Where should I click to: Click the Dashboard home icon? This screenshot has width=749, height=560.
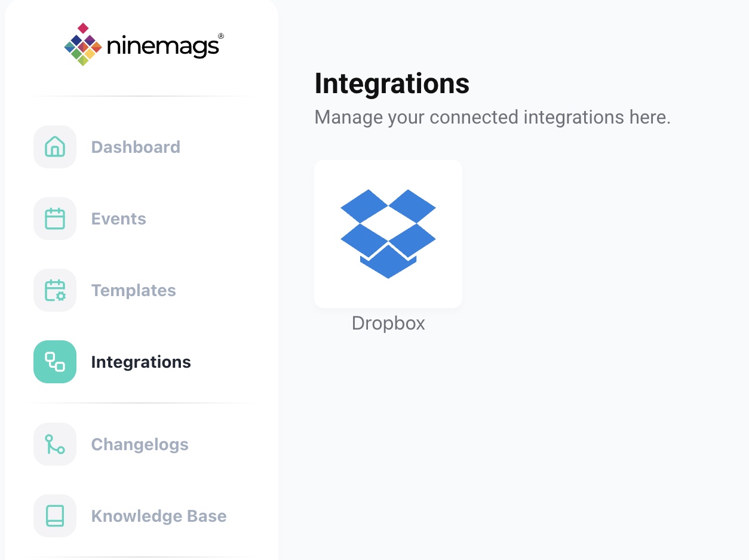[x=55, y=147]
